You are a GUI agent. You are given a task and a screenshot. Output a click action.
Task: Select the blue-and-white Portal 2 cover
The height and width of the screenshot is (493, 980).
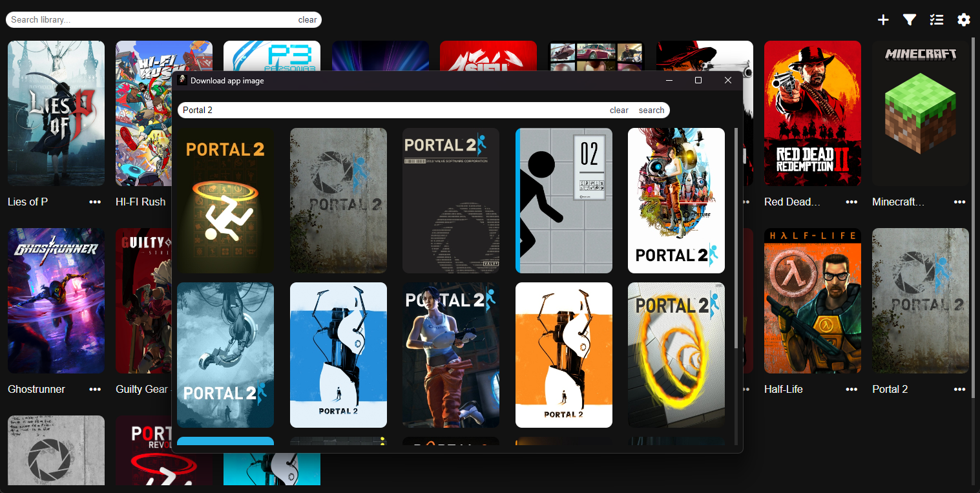339,355
